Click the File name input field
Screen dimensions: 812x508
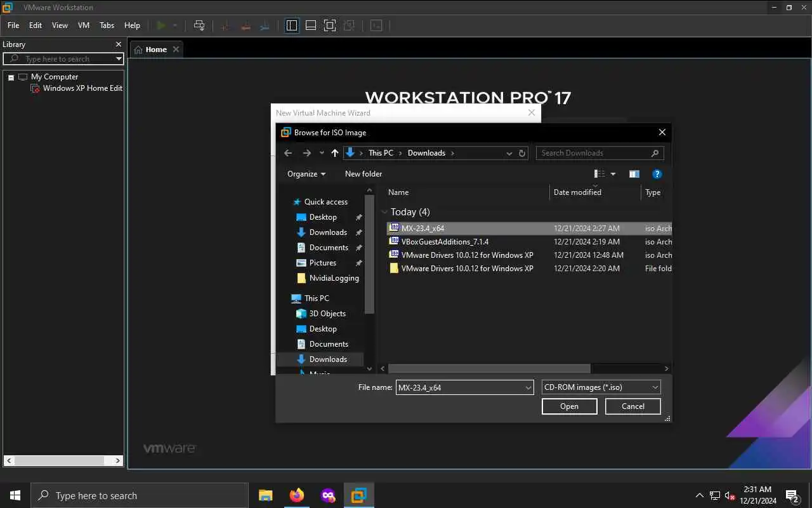(x=460, y=387)
